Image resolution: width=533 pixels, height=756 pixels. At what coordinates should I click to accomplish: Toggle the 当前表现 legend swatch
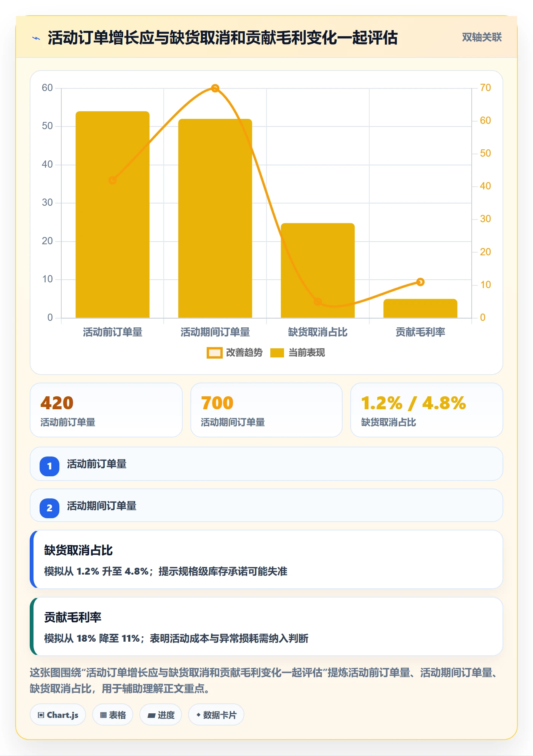click(277, 353)
